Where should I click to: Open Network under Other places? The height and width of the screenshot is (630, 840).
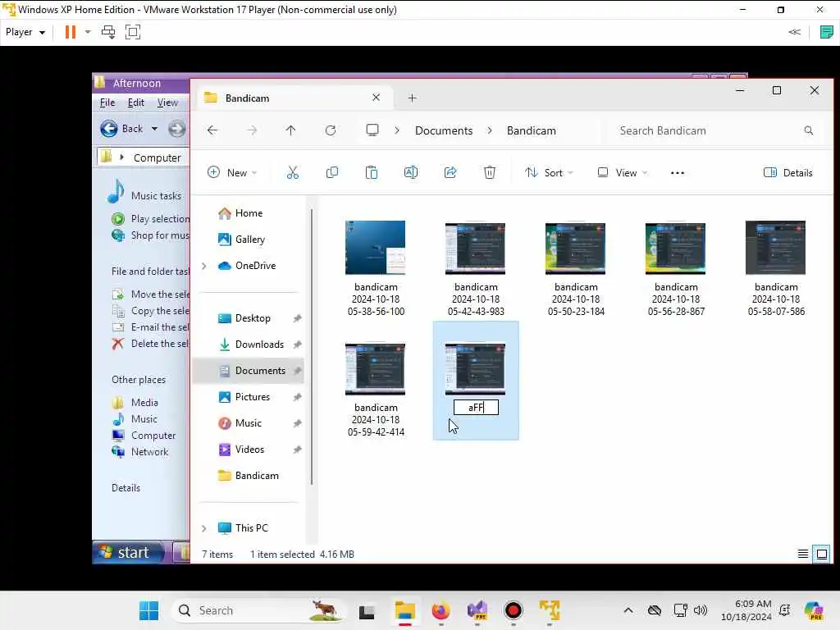pos(149,452)
